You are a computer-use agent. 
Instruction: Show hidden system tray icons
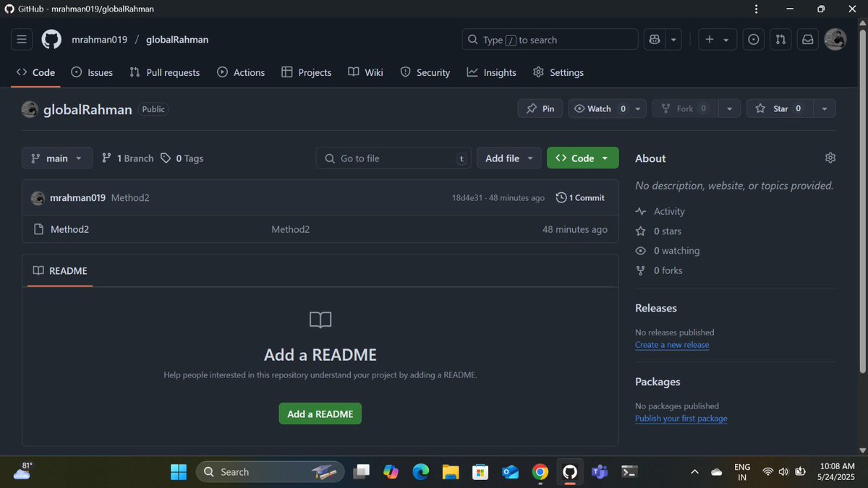[694, 472]
